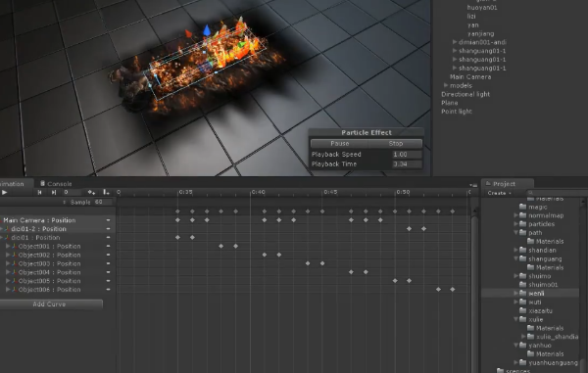The image size is (588, 373).
Task: Collapse the shanguang folder
Action: [x=516, y=258]
